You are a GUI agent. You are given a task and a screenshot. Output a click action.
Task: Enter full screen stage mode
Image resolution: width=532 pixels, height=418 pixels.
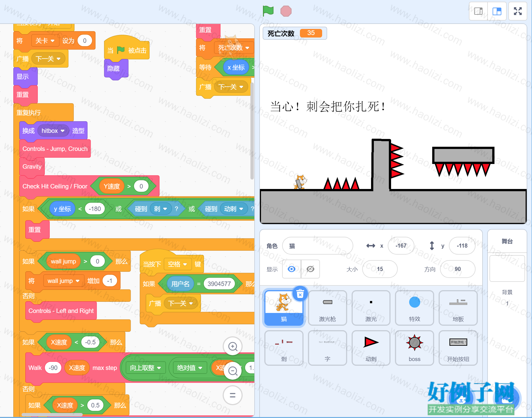click(x=518, y=11)
